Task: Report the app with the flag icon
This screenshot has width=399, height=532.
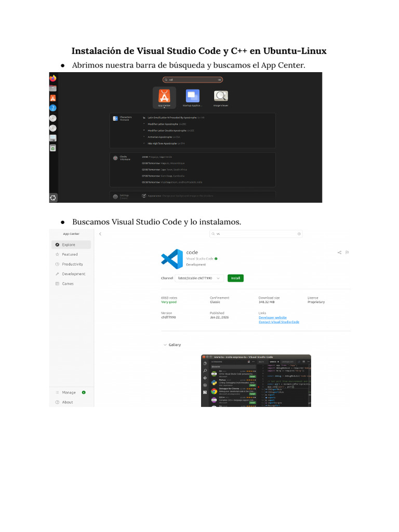Action: point(347,252)
